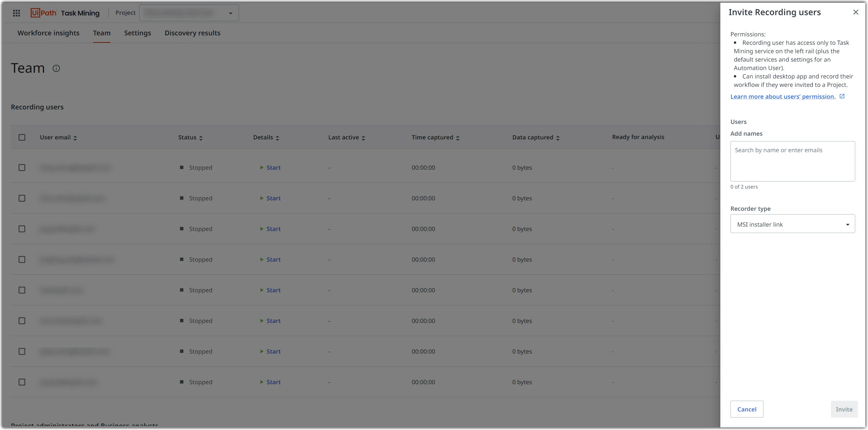
Task: Click Start in the third user row
Action: pos(270,229)
